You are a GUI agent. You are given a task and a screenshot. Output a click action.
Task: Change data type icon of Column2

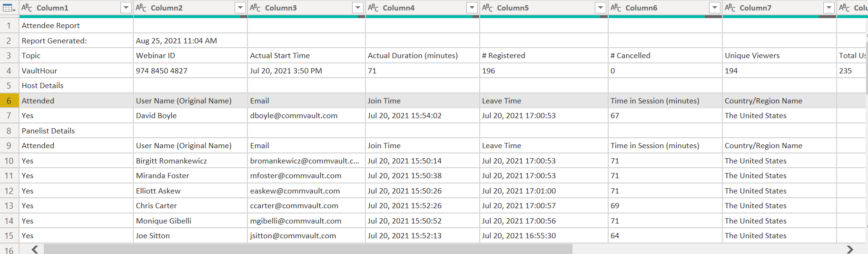pyautogui.click(x=141, y=8)
